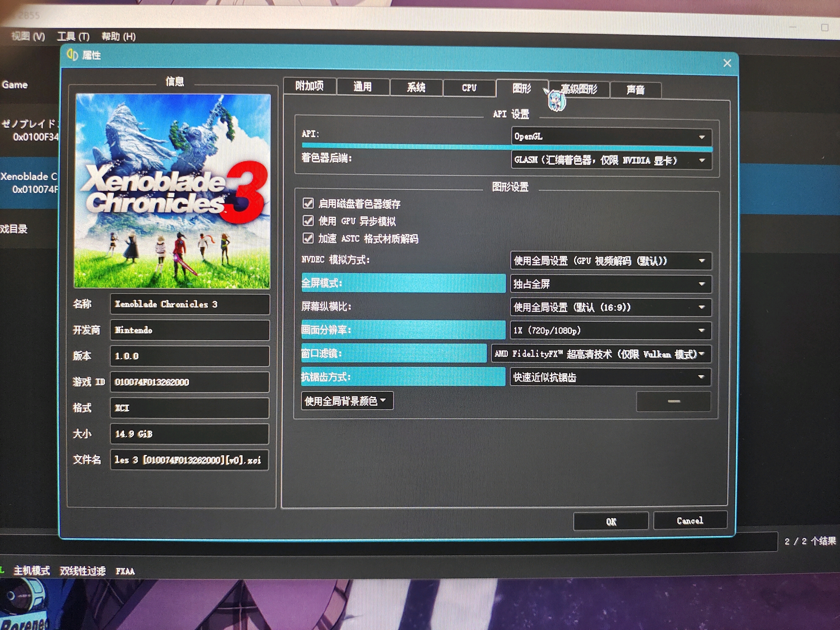Viewport: 840px width, 630px height.
Task: Open the global background color dropdown (使用全局背景颜色)
Action: 347,401
